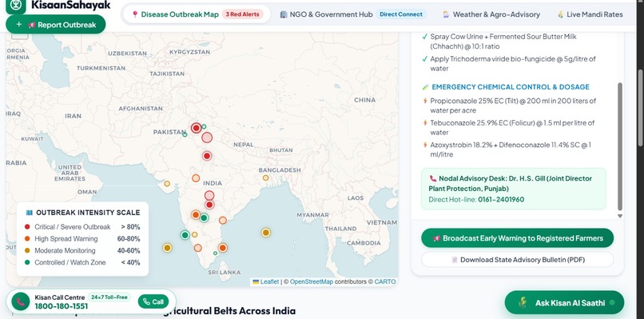Click the green Controlled / Watch Zone legend dot
This screenshot has width=644, height=319.
point(27,262)
